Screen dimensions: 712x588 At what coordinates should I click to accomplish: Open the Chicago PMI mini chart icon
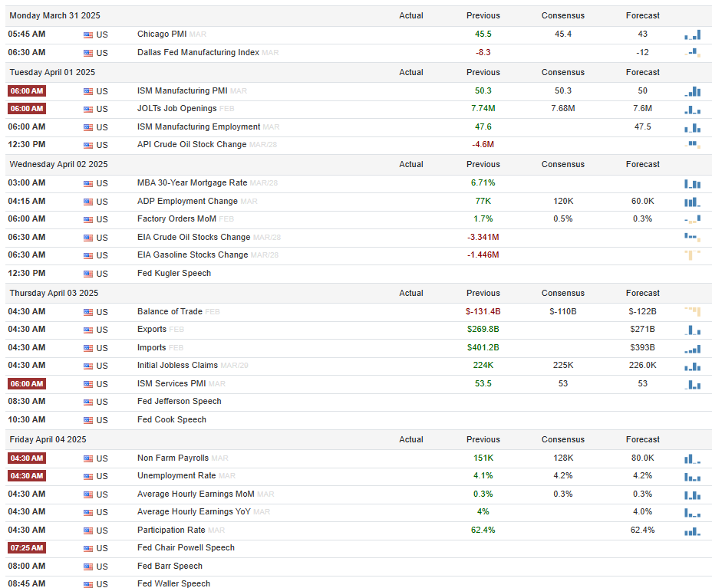(x=693, y=35)
